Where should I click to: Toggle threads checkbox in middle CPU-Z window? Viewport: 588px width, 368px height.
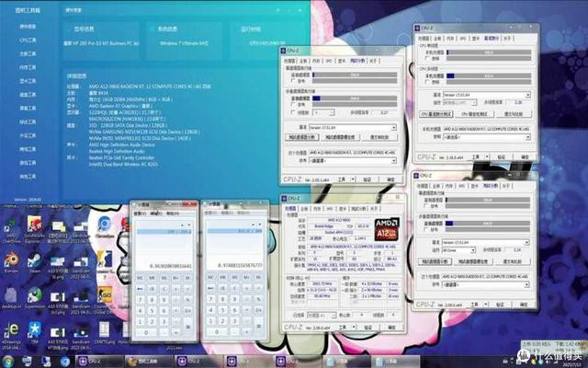pos(293,112)
